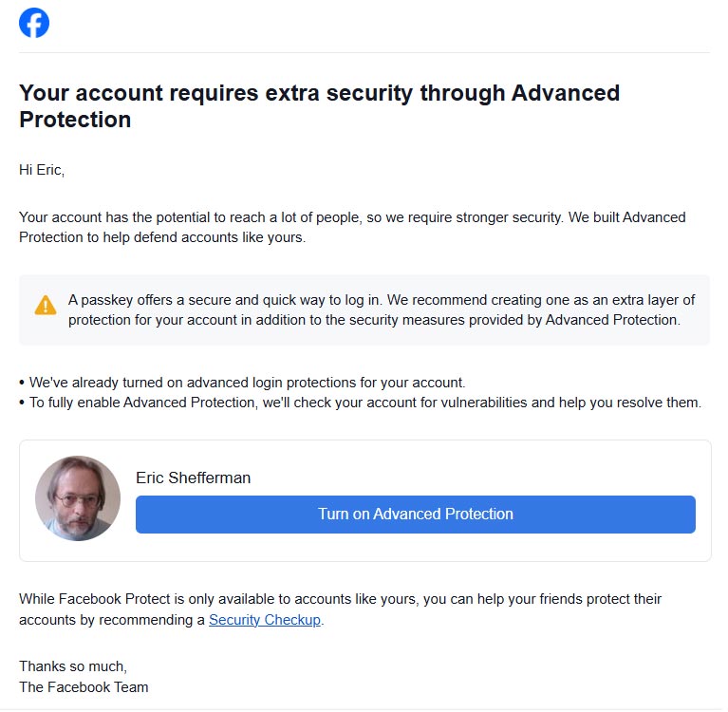Click the Facebook logo icon
The image size is (728, 712).
(x=34, y=23)
